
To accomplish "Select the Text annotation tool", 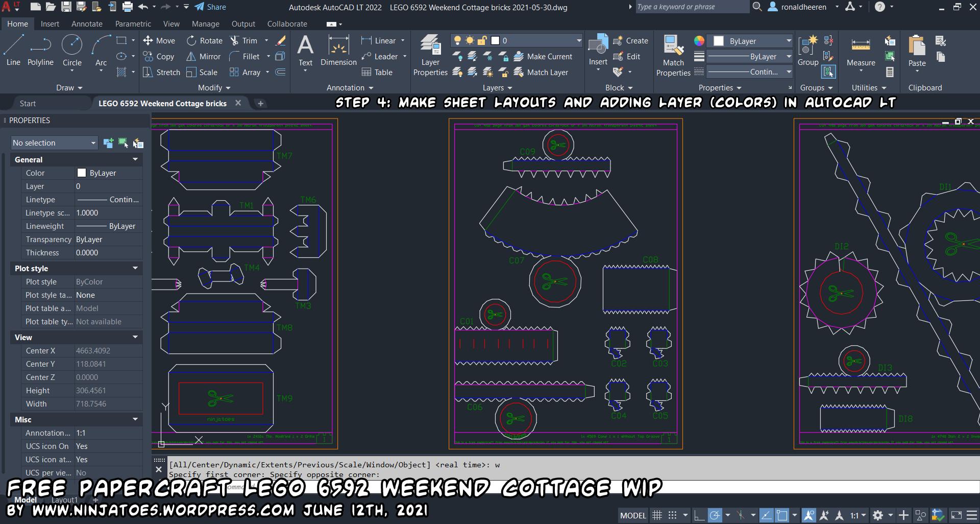I will 305,51.
